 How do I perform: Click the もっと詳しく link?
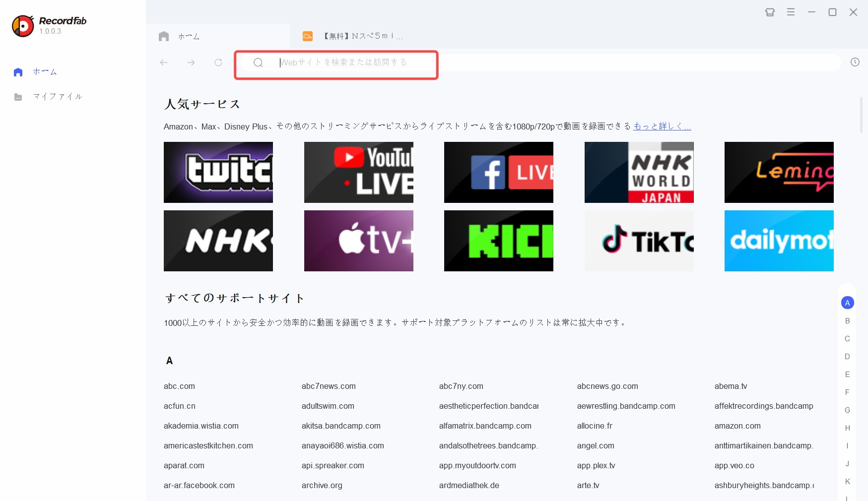coord(662,126)
